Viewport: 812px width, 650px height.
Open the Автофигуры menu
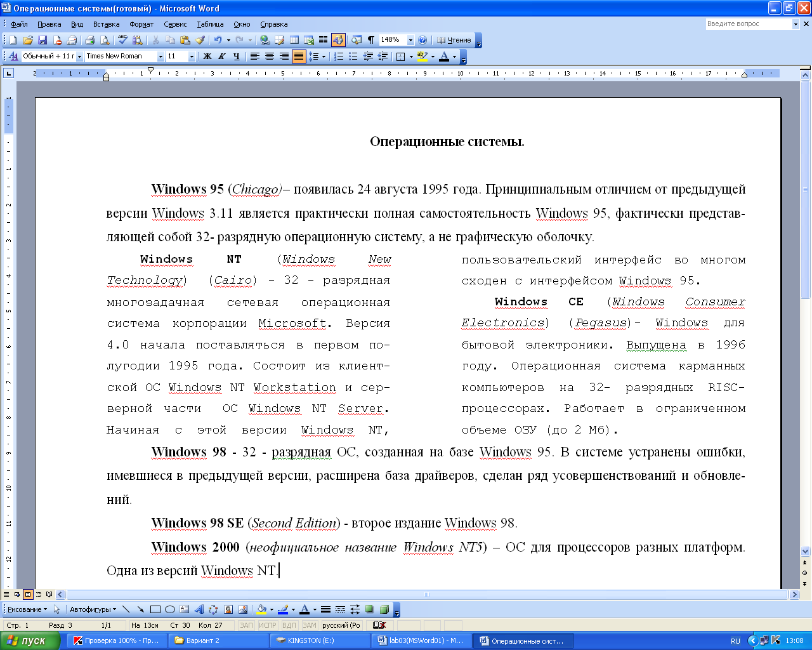pyautogui.click(x=93, y=609)
